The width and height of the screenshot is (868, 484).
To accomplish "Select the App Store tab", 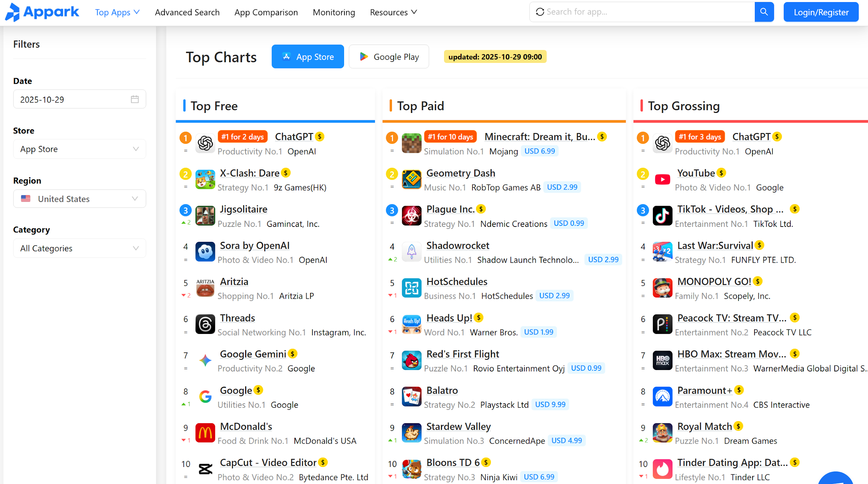I will click(x=308, y=57).
